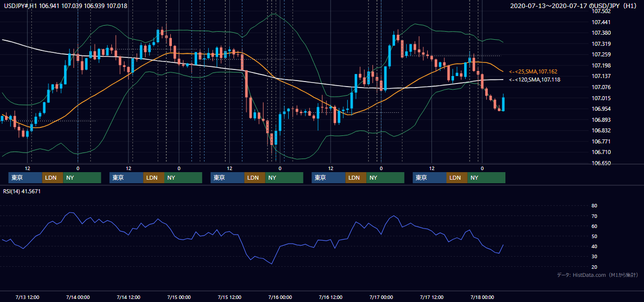Click price axis value 106.710
The width and height of the screenshot is (644, 302).
602,152
